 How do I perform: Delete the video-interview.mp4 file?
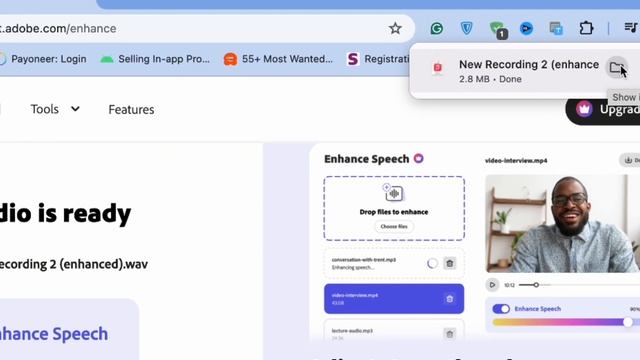449,299
